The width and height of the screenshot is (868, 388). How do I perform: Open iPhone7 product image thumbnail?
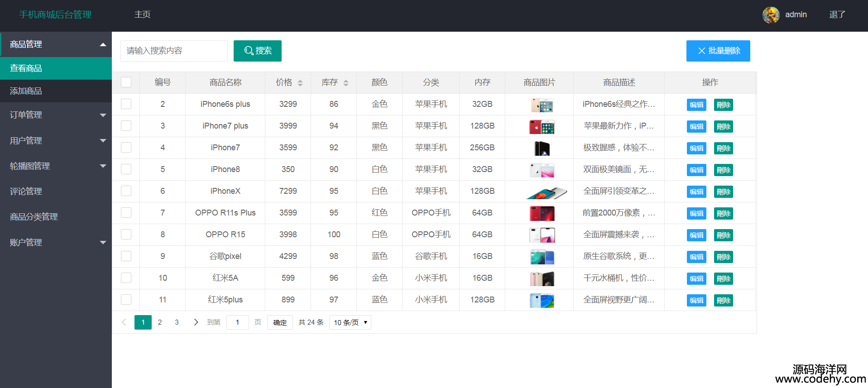click(x=542, y=148)
